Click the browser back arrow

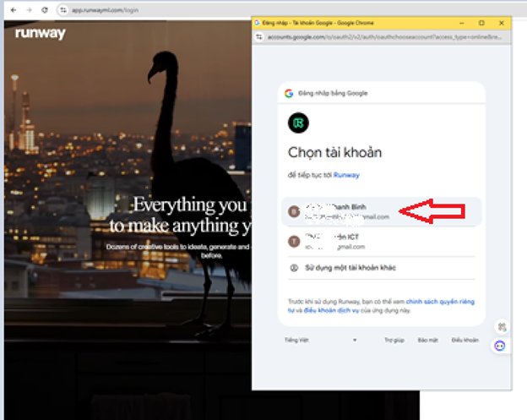pyautogui.click(x=11, y=9)
